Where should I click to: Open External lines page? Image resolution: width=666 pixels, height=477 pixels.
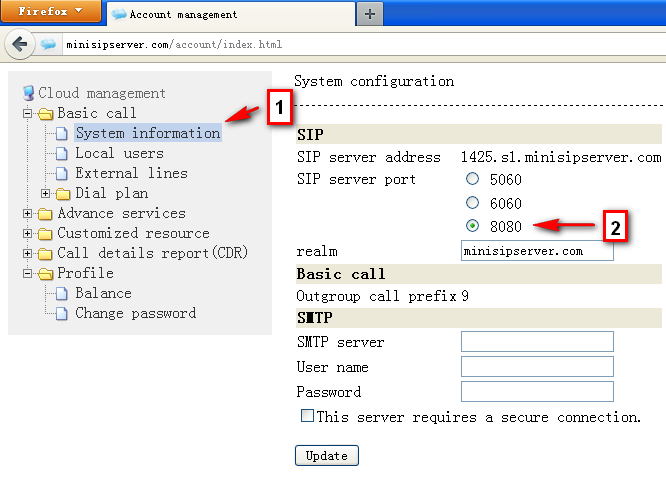click(x=131, y=173)
